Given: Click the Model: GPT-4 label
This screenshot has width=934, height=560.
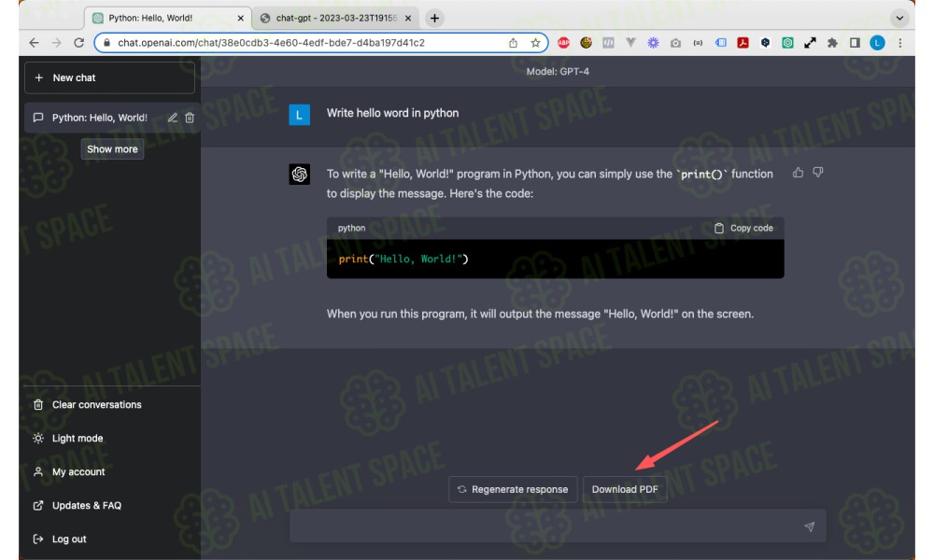Looking at the screenshot, I should tap(558, 72).
